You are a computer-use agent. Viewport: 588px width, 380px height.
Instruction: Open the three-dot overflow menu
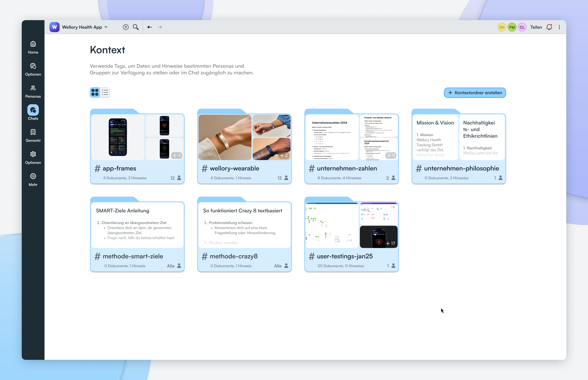point(559,27)
